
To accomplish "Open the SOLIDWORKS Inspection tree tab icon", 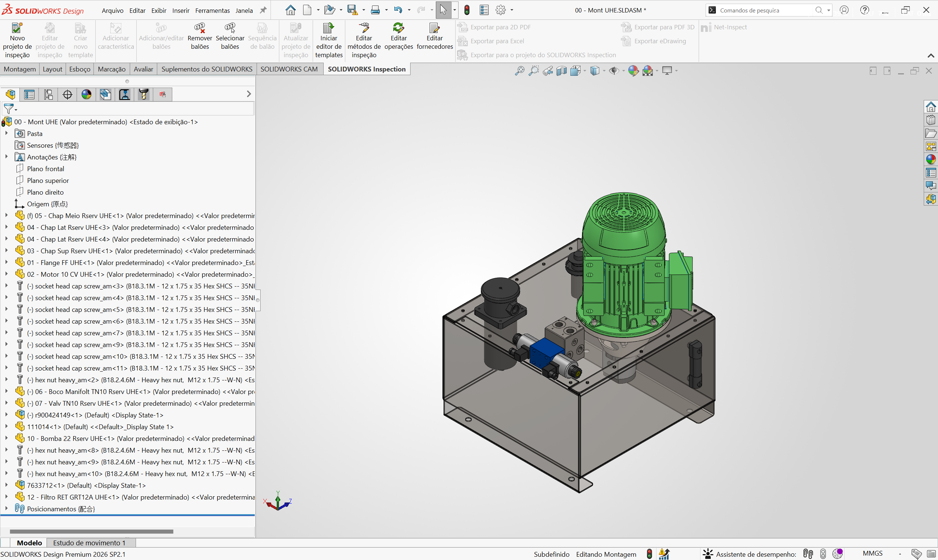I will point(163,94).
